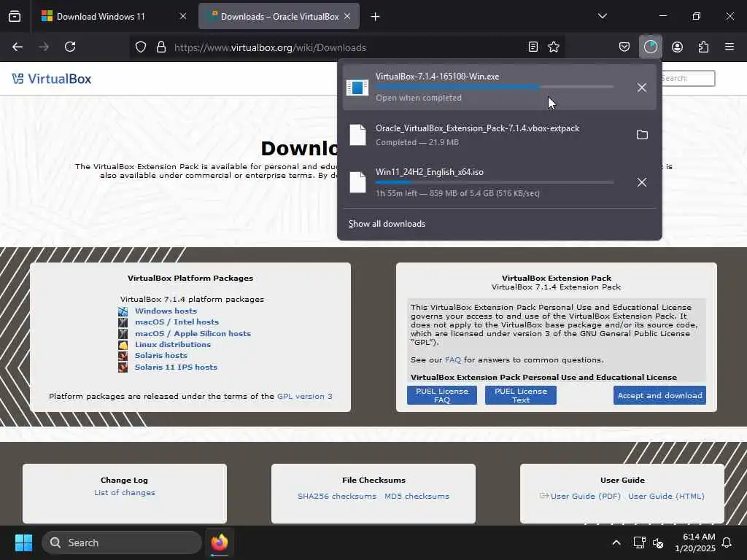
Task: Click Show all downloads
Action: pos(387,224)
